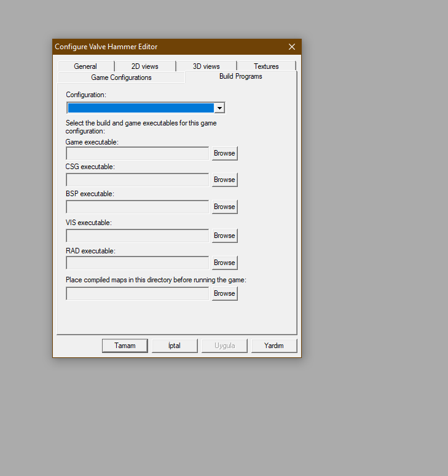Viewport: 448px width, 476px height.
Task: Click the VIS executable input field
Action: pos(138,236)
